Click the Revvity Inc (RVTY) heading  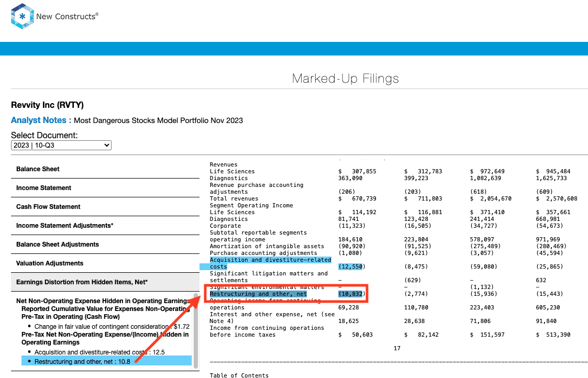point(47,105)
